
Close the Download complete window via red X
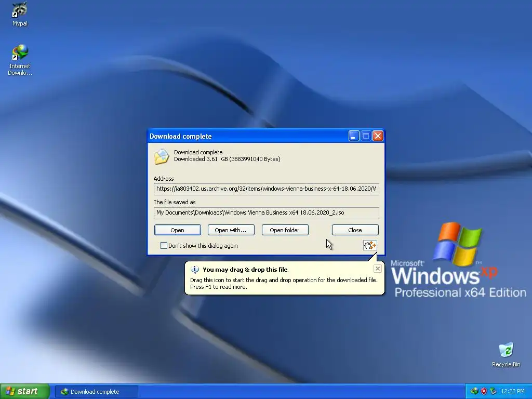coord(378,136)
